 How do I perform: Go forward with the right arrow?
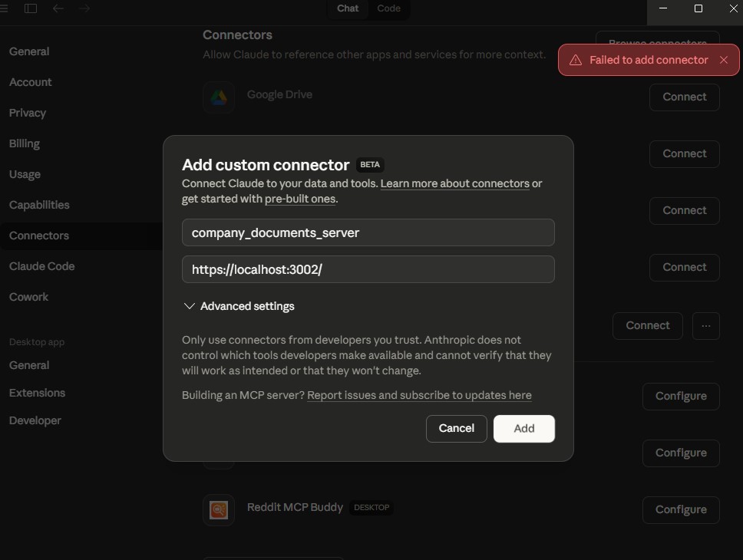[x=84, y=8]
